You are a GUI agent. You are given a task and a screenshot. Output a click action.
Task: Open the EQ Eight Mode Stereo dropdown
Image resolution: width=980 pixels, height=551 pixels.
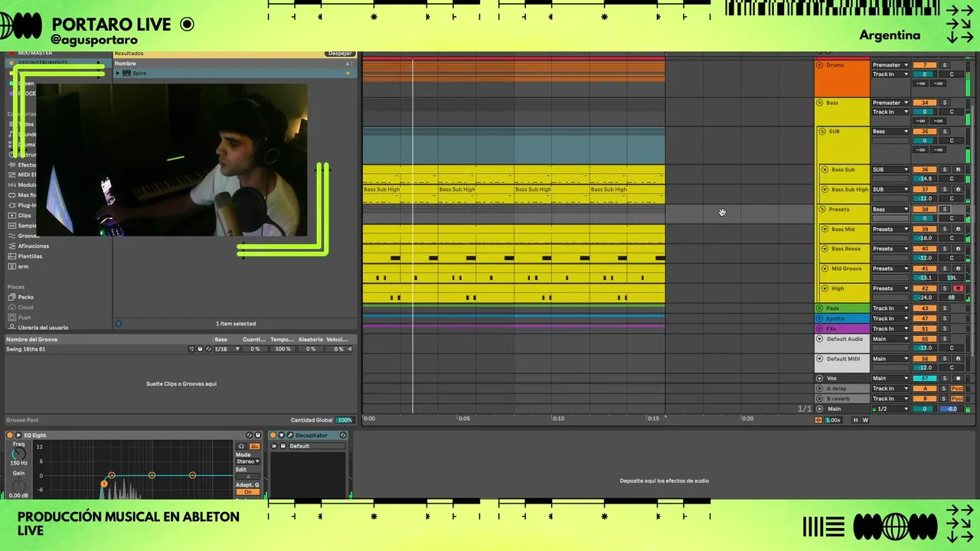pos(247,461)
